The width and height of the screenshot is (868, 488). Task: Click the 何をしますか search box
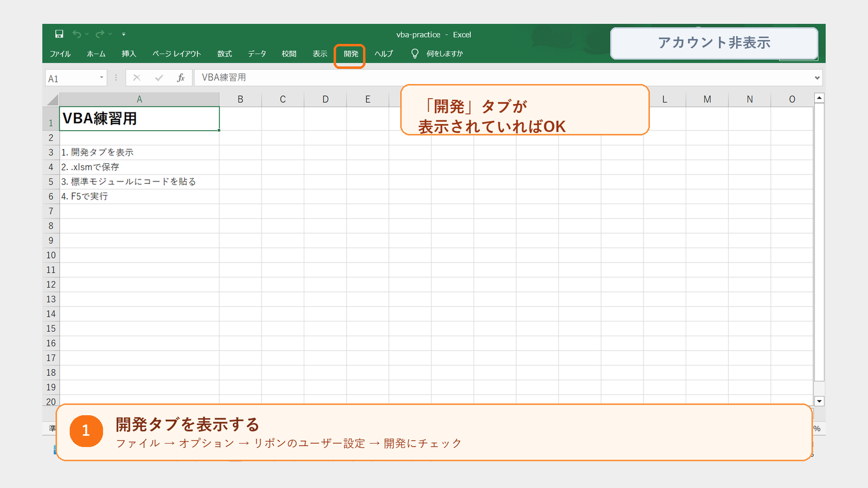pyautogui.click(x=444, y=54)
